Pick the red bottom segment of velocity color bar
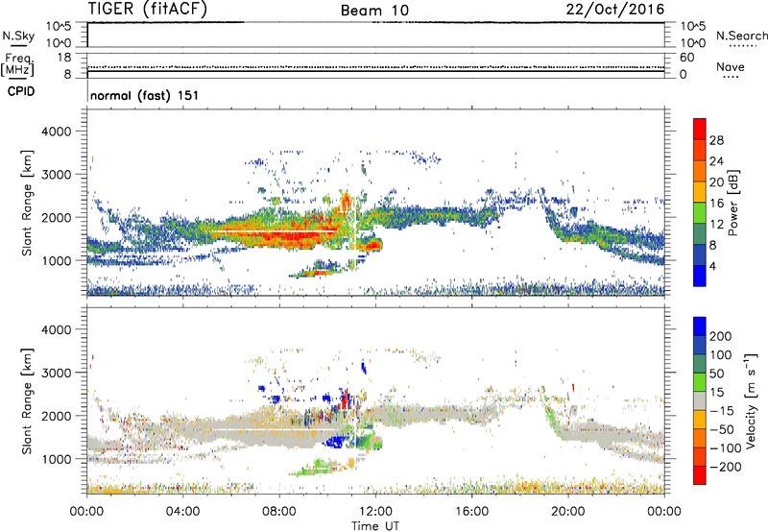768x532 pixels. 700,475
